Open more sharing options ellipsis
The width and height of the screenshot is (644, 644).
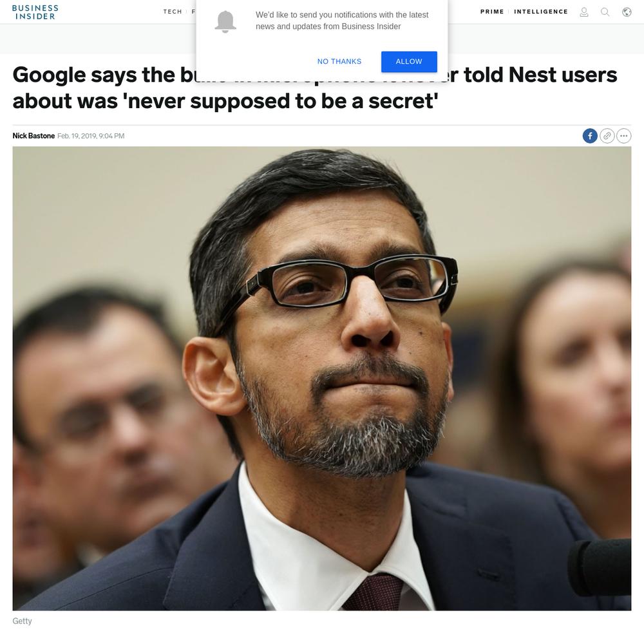tap(624, 136)
